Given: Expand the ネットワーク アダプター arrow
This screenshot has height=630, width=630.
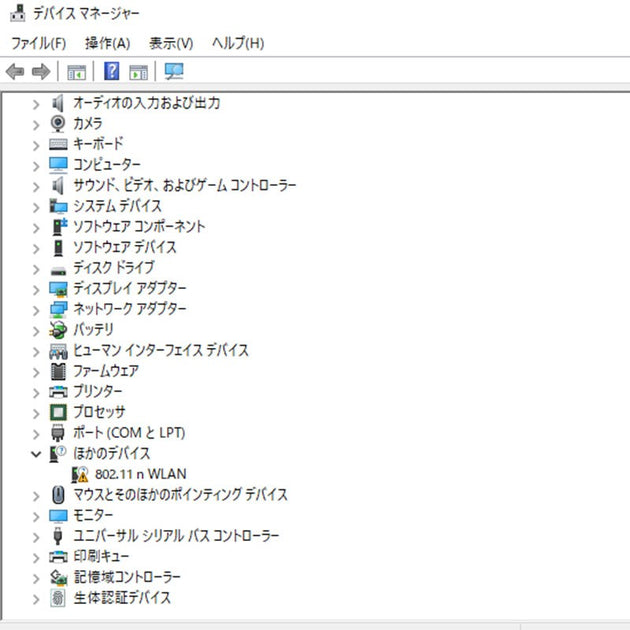Looking at the screenshot, I should click(36, 310).
